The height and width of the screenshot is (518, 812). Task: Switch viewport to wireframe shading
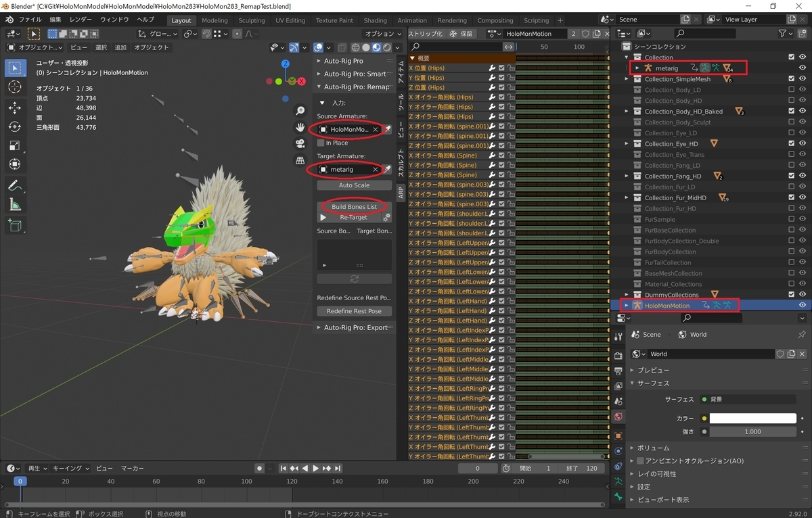point(356,47)
